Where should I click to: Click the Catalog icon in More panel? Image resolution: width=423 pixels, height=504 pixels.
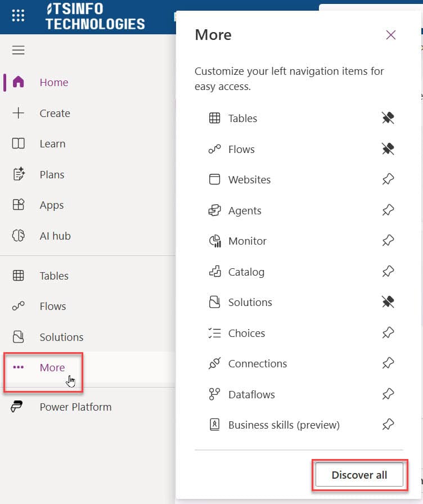pyautogui.click(x=215, y=272)
